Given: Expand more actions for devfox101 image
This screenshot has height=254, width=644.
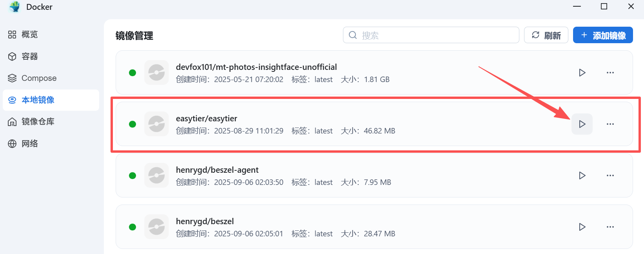Looking at the screenshot, I should pyautogui.click(x=610, y=73).
